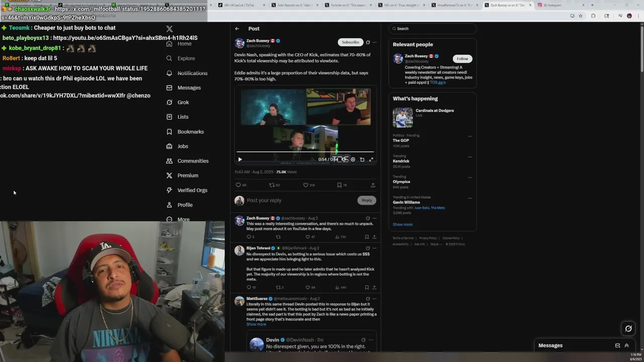The width and height of the screenshot is (644, 362).
Task: Go back with the Post arrow
Action: click(x=237, y=29)
